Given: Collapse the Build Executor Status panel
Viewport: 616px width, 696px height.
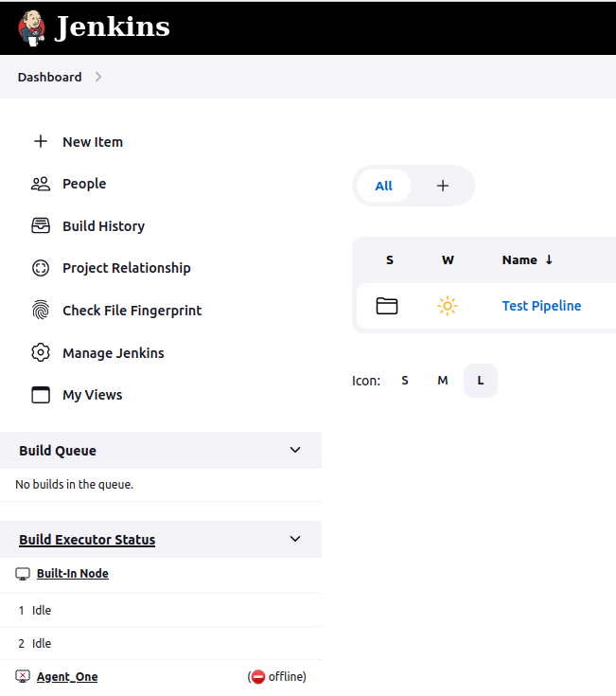Looking at the screenshot, I should [x=295, y=539].
